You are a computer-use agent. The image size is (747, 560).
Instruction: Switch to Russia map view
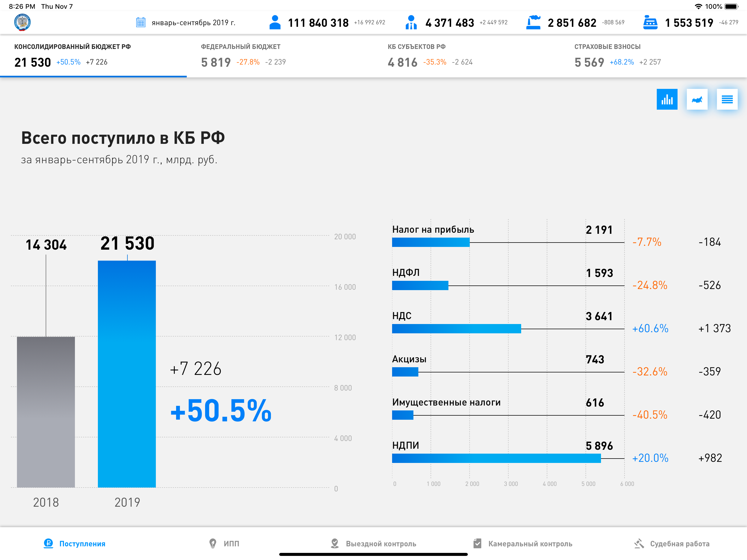(x=697, y=99)
